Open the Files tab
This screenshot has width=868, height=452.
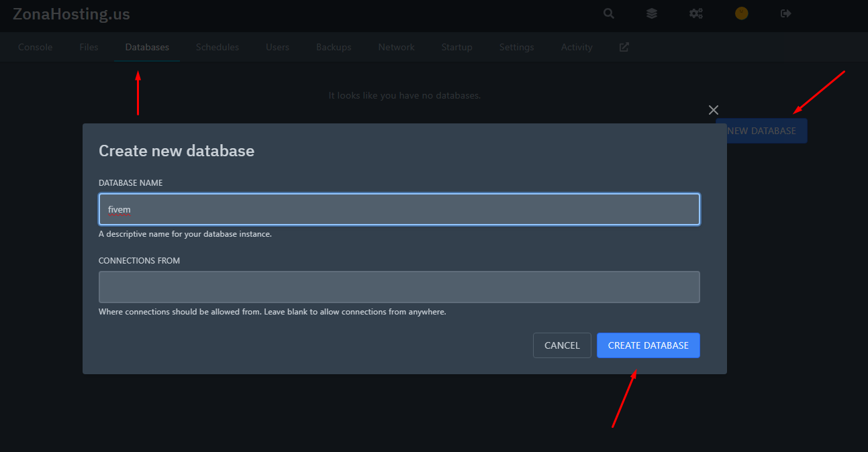(89, 47)
